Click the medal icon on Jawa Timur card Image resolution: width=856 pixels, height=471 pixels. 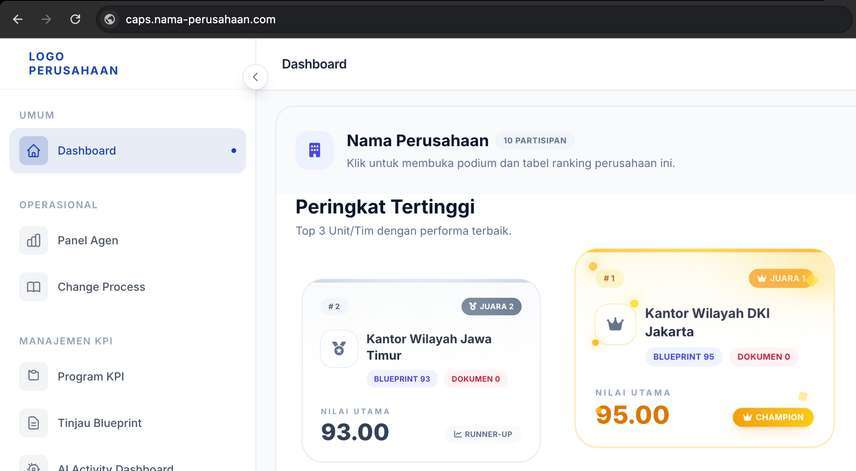(339, 348)
